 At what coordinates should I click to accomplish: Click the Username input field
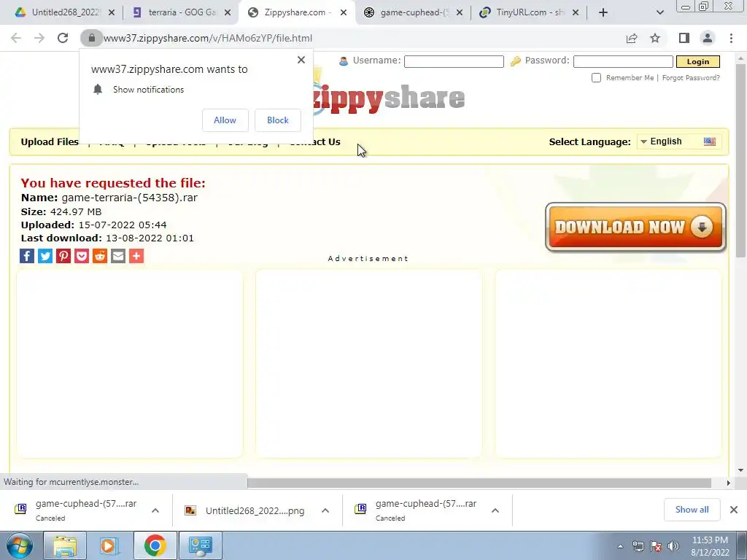(454, 61)
